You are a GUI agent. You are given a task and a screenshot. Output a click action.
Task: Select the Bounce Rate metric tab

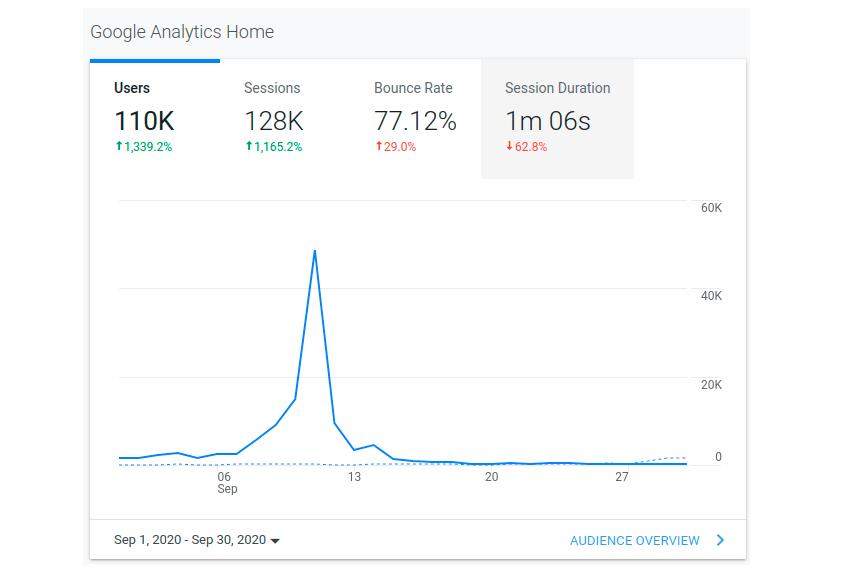416,119
